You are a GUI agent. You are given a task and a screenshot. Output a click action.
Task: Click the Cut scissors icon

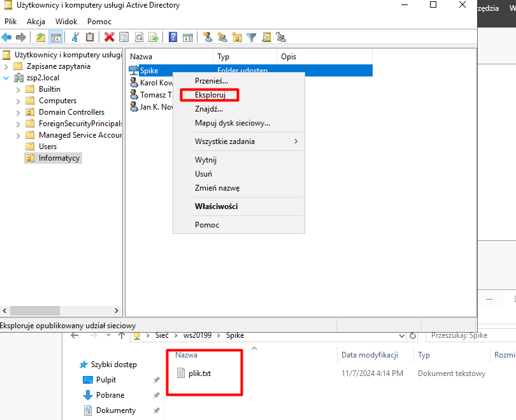click(75, 37)
